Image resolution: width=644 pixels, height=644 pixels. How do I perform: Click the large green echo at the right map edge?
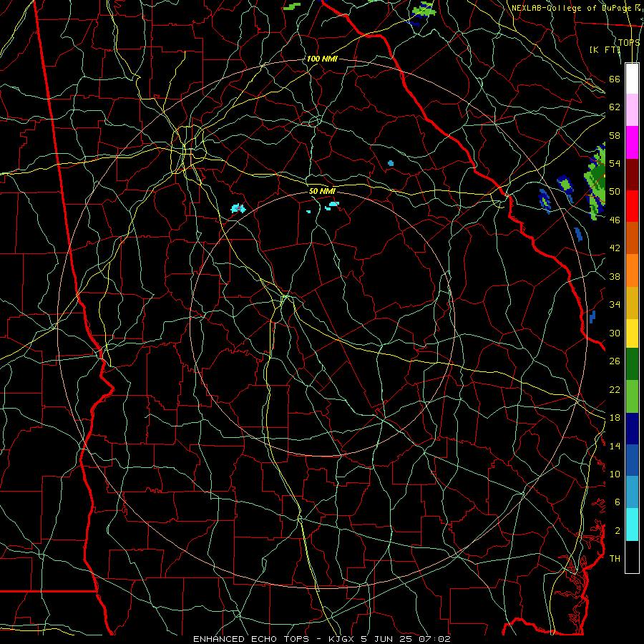point(595,181)
